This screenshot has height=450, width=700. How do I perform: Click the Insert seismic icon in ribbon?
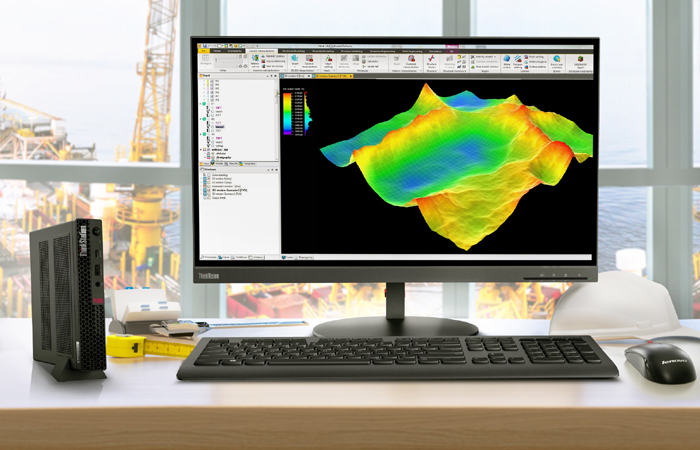coord(295,61)
